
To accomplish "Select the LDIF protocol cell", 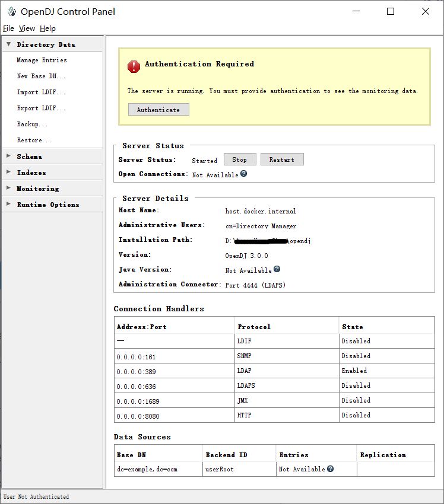I will tap(287, 341).
